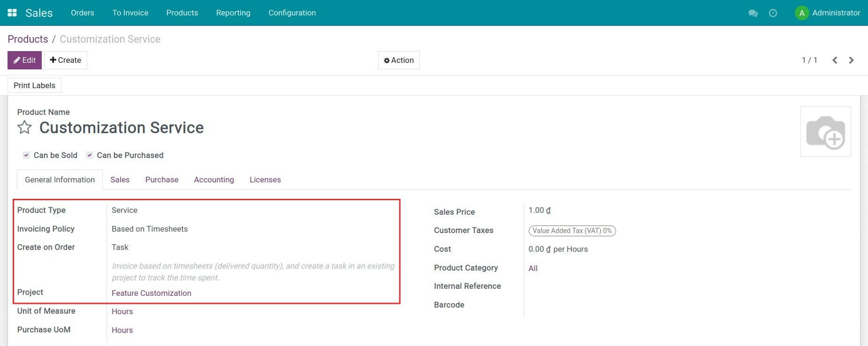Open the Orders menu
868x346 pixels.
(x=83, y=13)
